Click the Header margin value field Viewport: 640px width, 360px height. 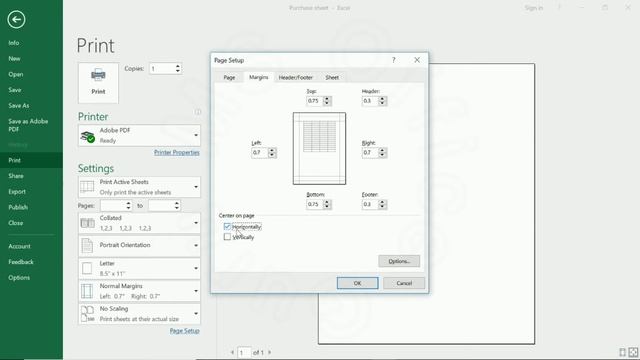[370, 101]
